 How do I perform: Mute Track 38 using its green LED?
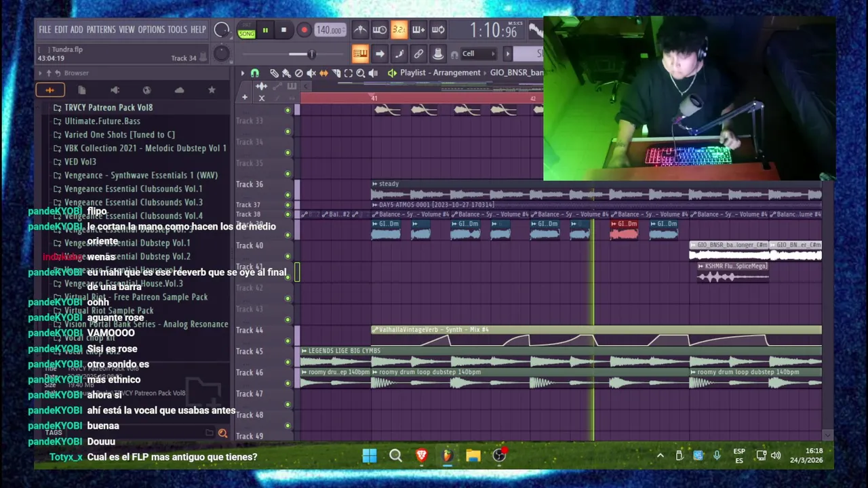(x=288, y=215)
